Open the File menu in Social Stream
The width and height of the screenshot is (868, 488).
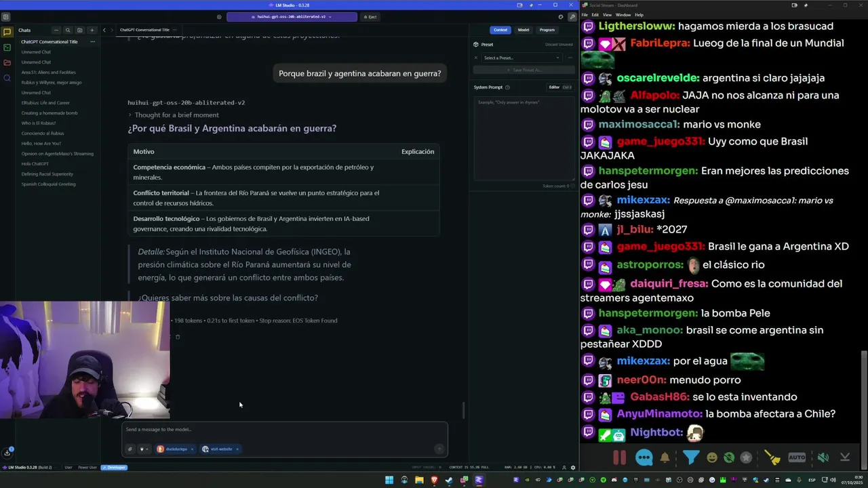coord(585,15)
